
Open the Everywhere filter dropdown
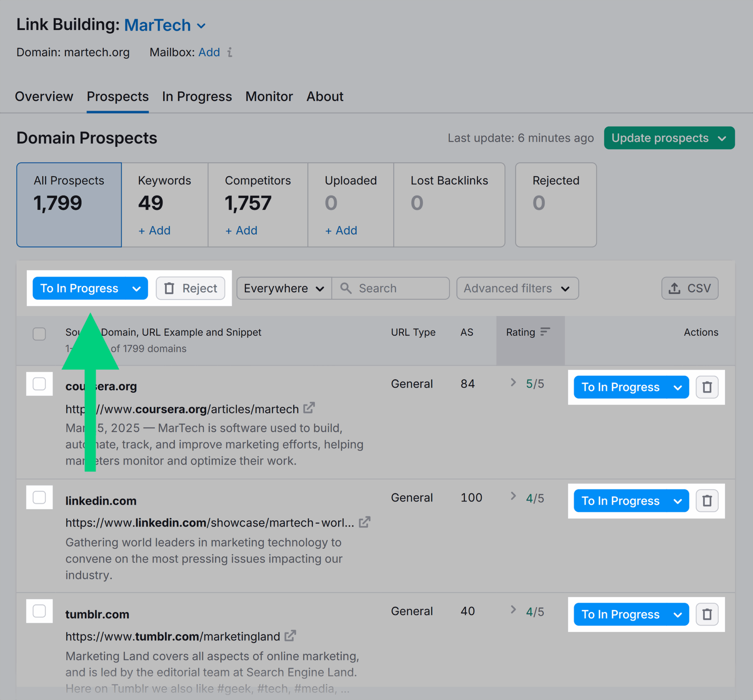coord(283,288)
